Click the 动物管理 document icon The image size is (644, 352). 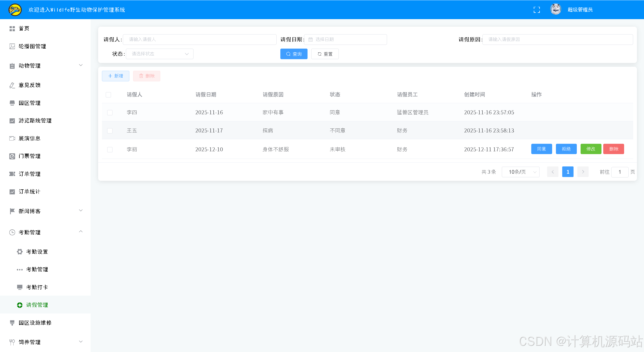(12, 66)
